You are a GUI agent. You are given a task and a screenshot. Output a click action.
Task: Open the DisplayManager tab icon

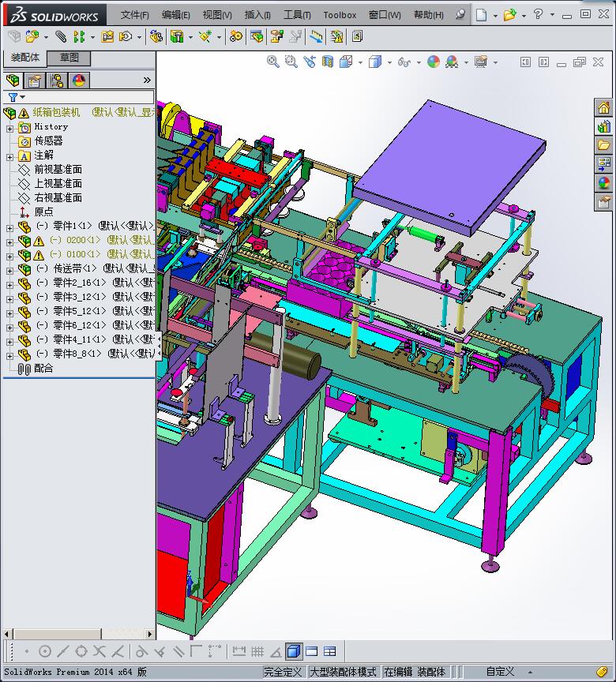[x=79, y=80]
